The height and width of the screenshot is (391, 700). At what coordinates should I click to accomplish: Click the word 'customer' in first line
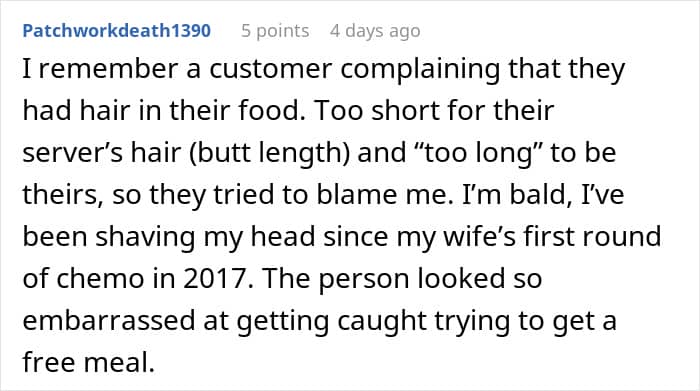(x=271, y=69)
